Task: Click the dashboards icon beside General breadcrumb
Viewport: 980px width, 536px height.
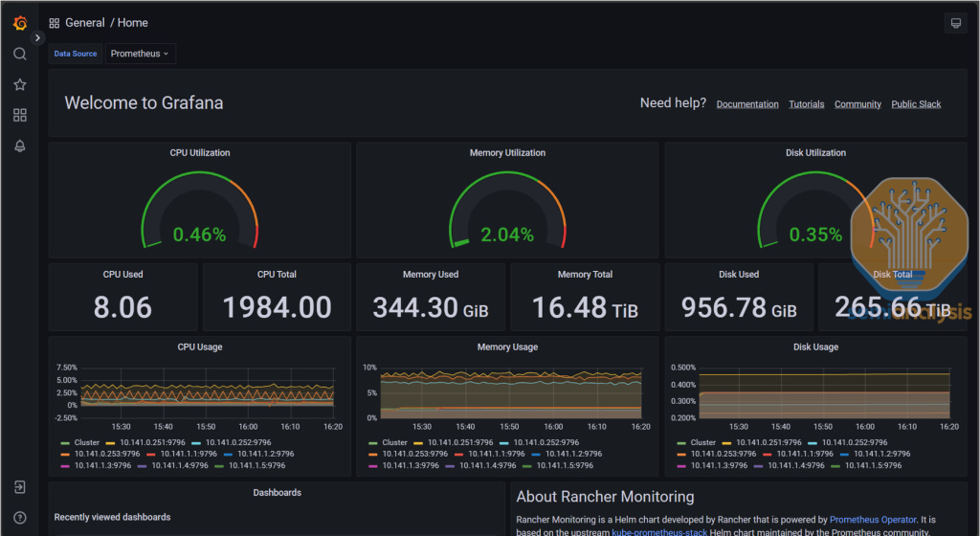Action: point(55,23)
